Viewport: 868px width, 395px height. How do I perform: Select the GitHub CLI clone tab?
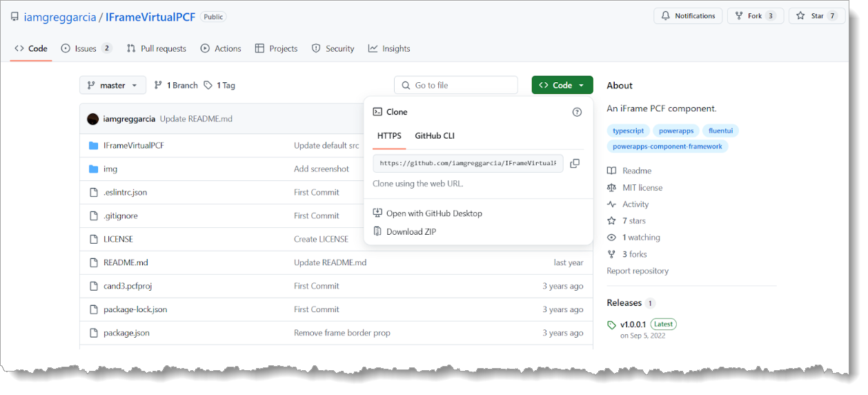click(435, 136)
